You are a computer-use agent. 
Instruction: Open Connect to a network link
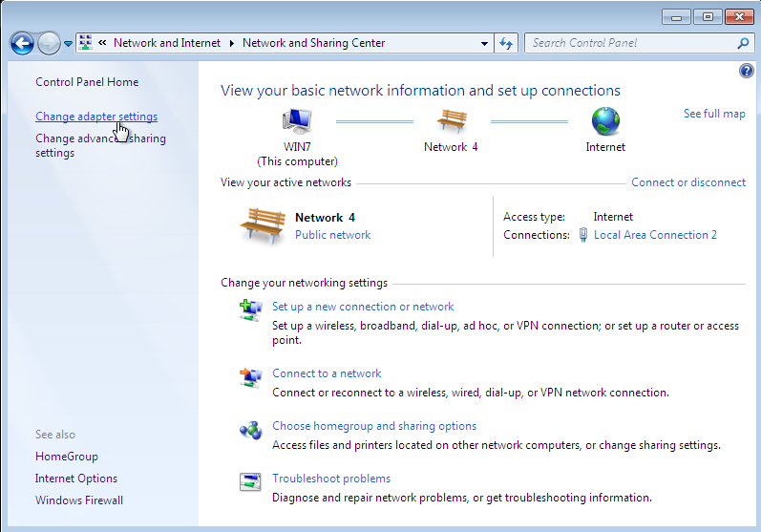click(327, 373)
